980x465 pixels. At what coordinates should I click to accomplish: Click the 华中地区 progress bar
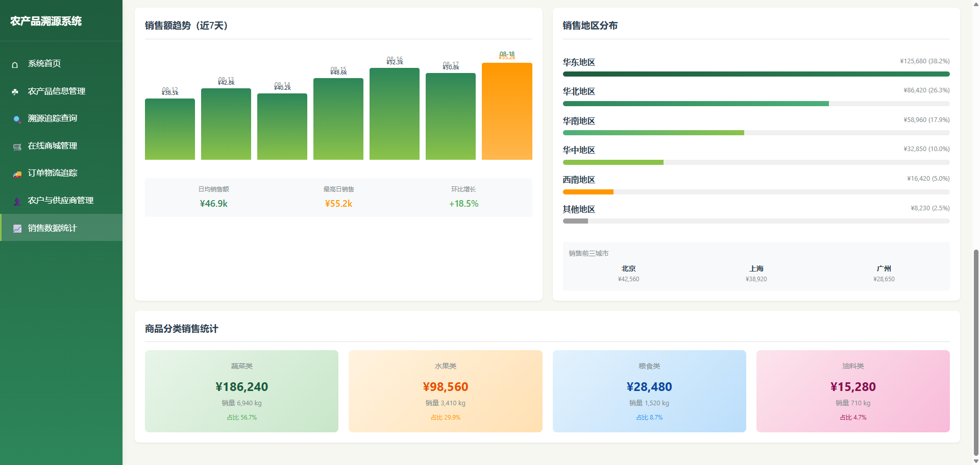coord(756,162)
